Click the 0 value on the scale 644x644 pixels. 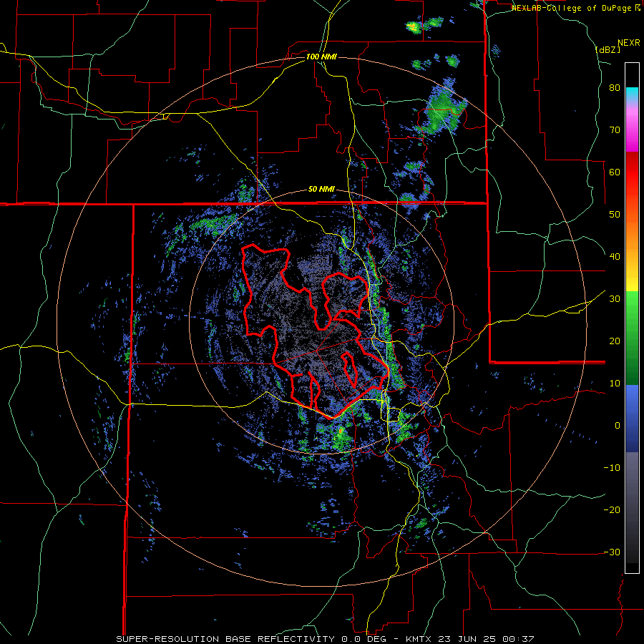(618, 426)
